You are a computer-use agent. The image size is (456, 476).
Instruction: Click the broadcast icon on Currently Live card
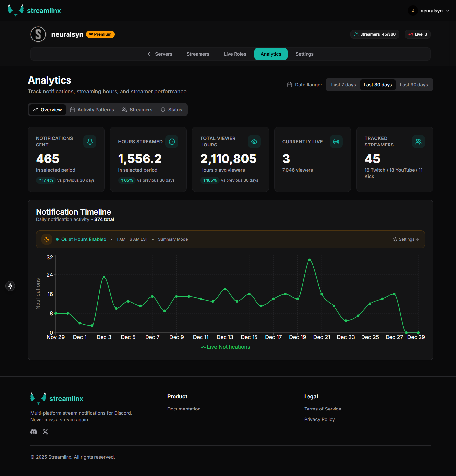coord(336,142)
